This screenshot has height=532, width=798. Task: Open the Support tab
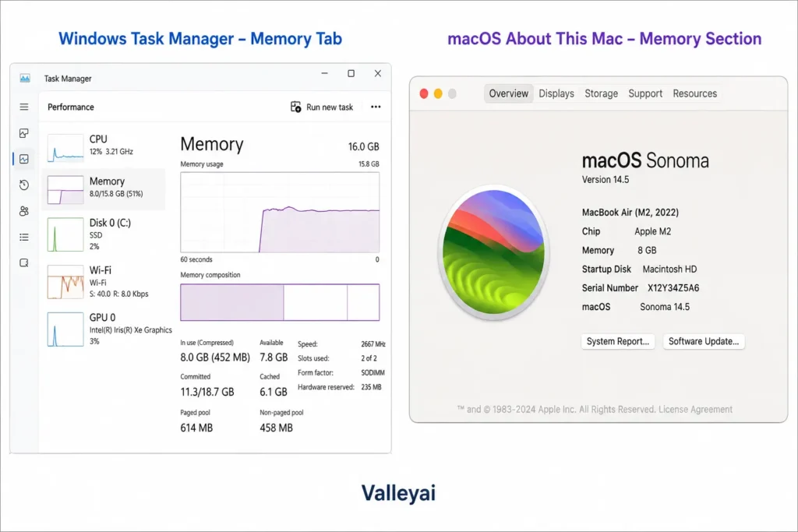[645, 93]
